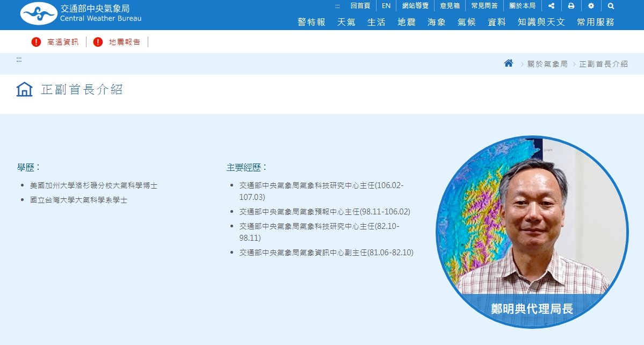The height and width of the screenshot is (345, 644).
Task: Click the home icon in breadcrumb
Action: pyautogui.click(x=509, y=63)
